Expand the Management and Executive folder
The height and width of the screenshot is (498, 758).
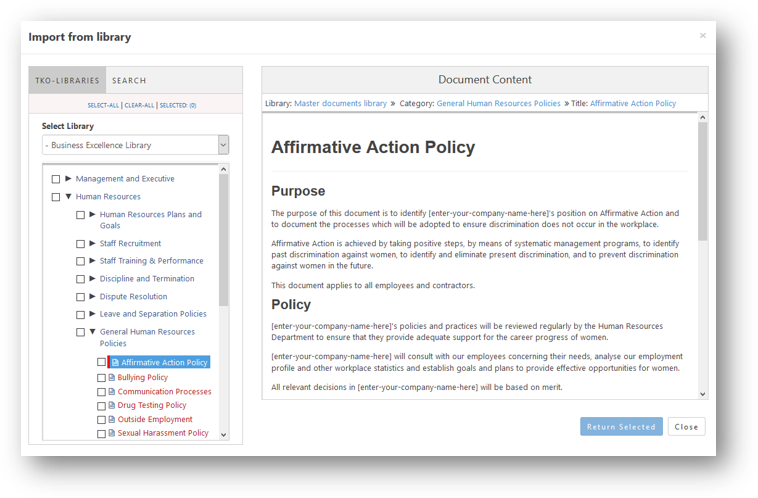coord(68,178)
